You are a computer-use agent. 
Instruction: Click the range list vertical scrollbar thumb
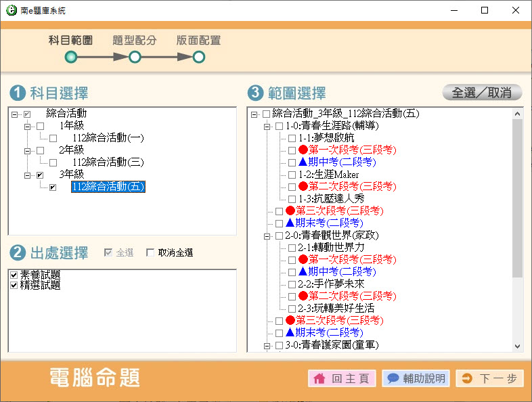[518, 196]
